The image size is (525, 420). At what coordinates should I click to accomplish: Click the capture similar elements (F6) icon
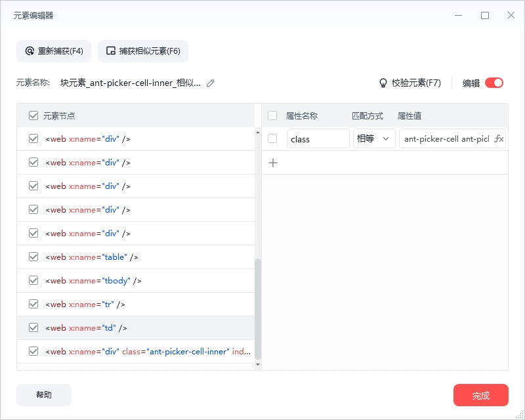point(111,51)
